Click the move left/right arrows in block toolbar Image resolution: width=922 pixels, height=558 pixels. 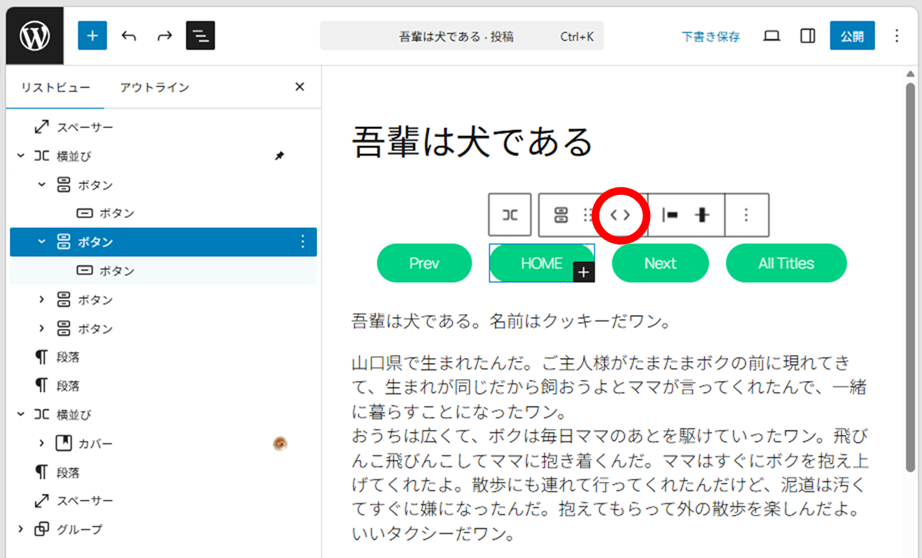tap(620, 215)
